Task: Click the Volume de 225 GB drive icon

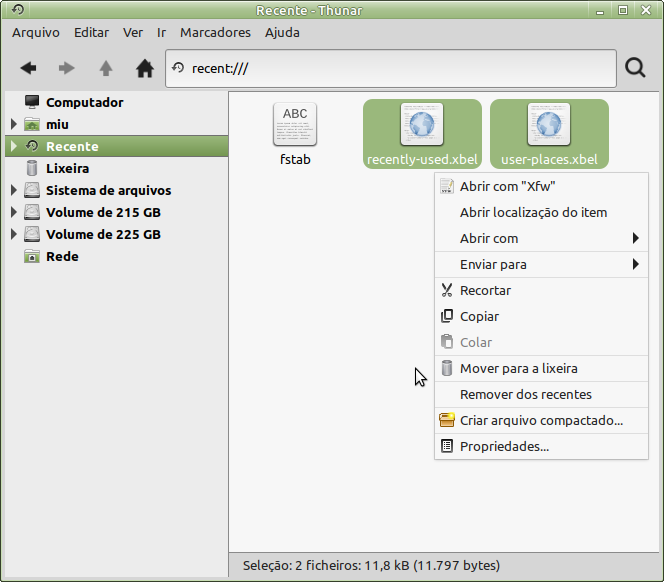Action: click(32, 234)
